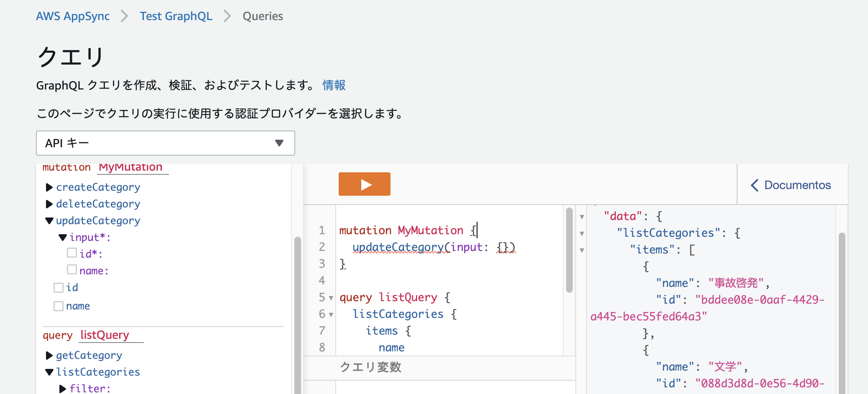The height and width of the screenshot is (394, 868).
Task: Open the Documentos docs panel
Action: pyautogui.click(x=791, y=185)
